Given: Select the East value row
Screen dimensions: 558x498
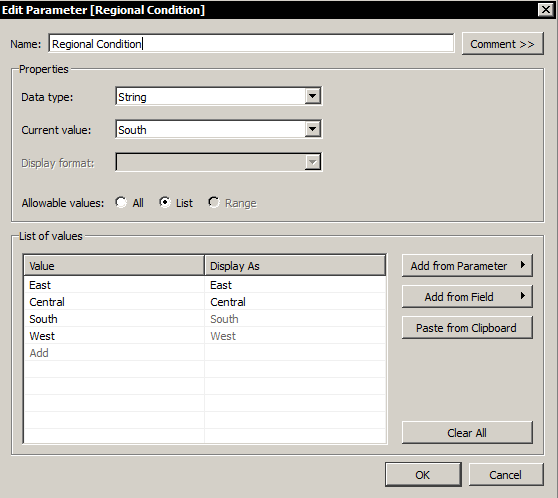Looking at the screenshot, I should coord(205,285).
